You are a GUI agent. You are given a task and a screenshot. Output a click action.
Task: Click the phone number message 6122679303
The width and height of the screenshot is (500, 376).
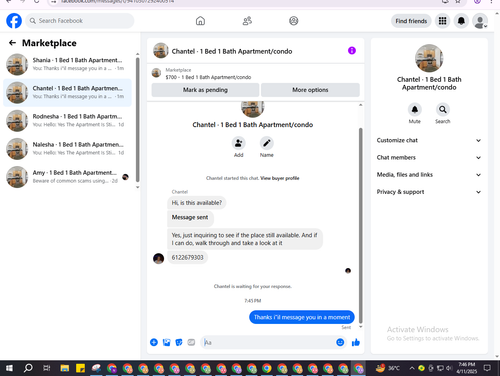point(187,258)
